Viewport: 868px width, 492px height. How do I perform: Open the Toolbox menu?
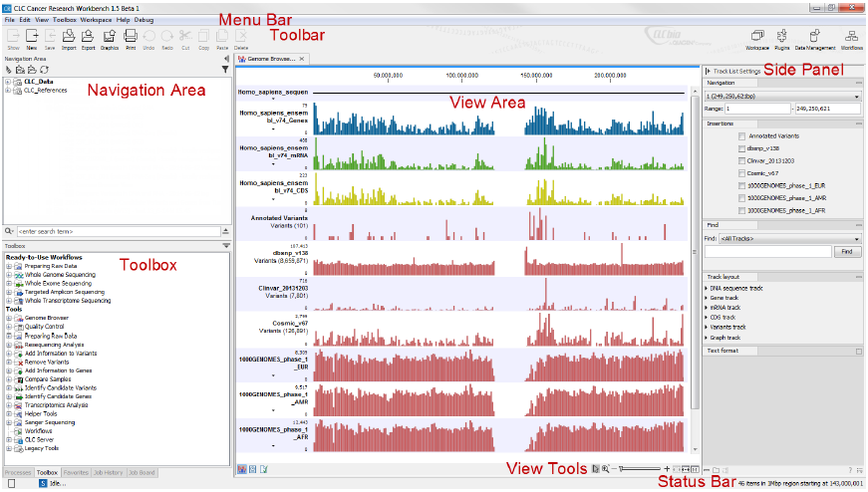coord(64,20)
